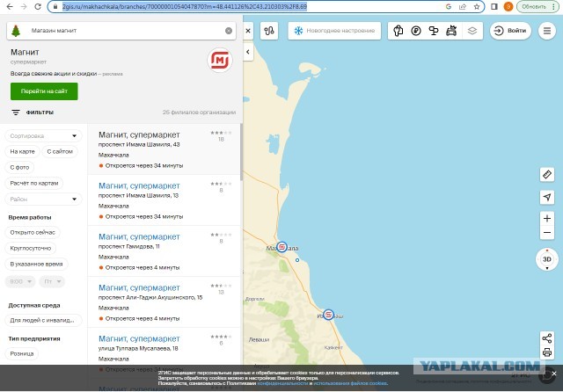Open the Фильтры filter icon
This screenshot has width=563, height=392.
16,113
